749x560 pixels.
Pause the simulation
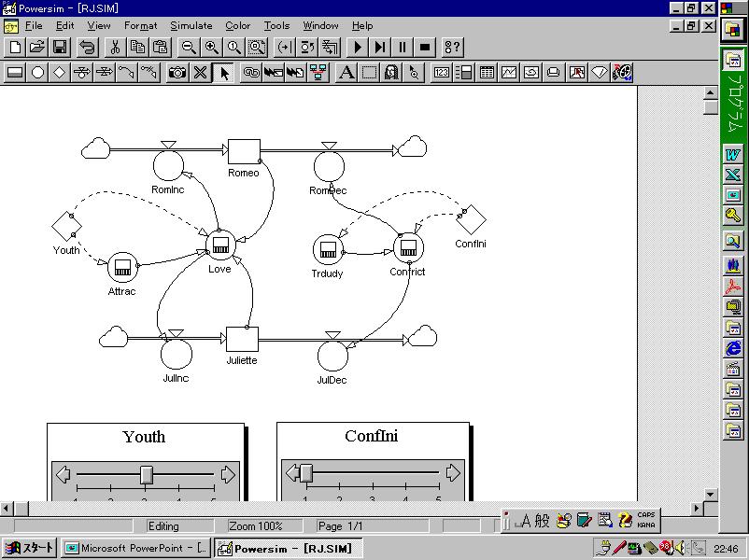402,48
